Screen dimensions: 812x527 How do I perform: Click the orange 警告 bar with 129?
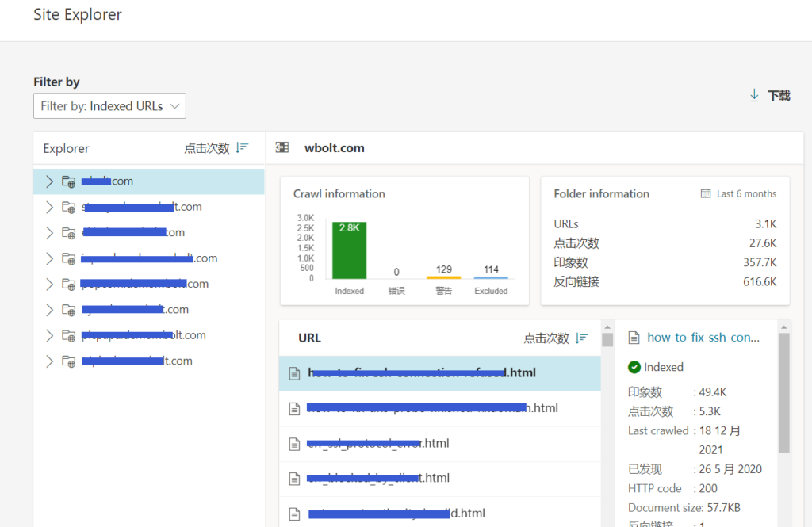coord(443,277)
